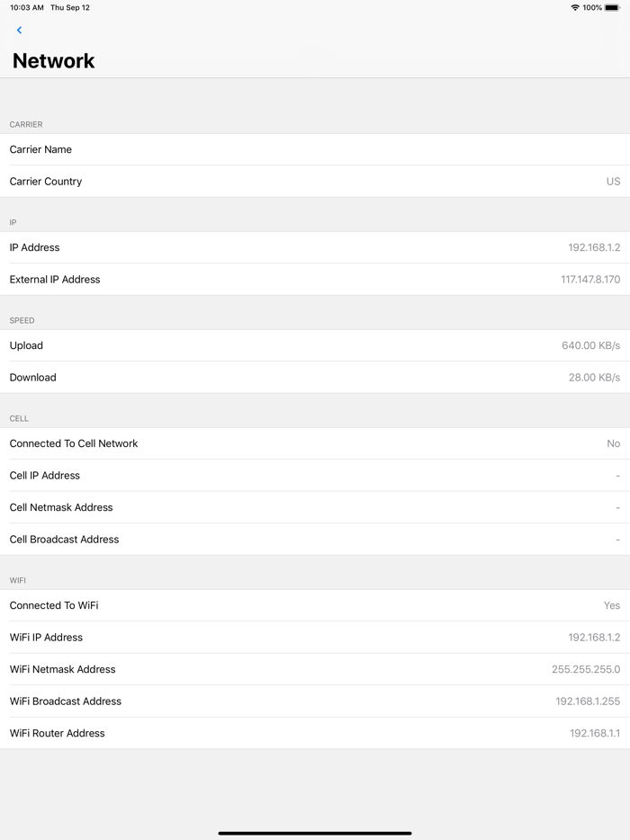Screen dimensions: 630x840
Task: Toggle the Connected To Cell Network row
Action: point(315,443)
